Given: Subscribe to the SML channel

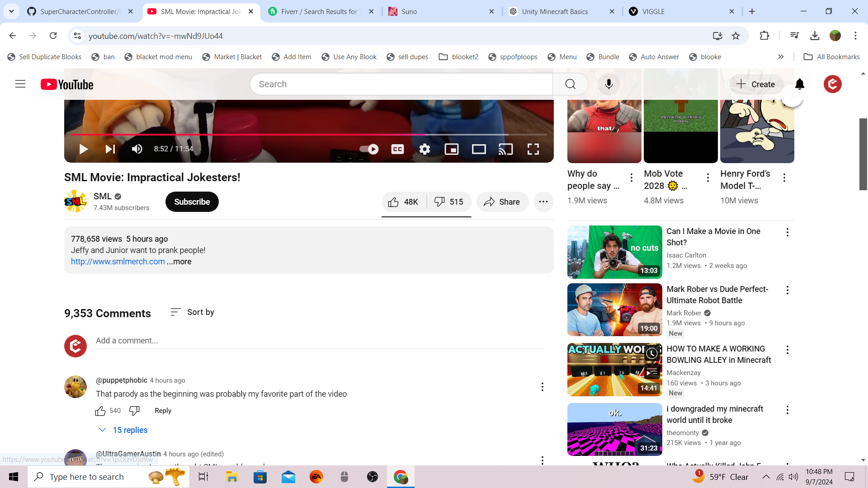Looking at the screenshot, I should [192, 202].
